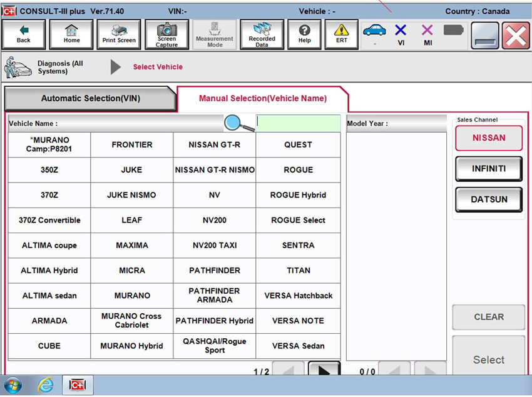This screenshot has height=397, width=532.
Task: Select MURANO Cross Cabriolet vehicle
Action: [x=131, y=320]
